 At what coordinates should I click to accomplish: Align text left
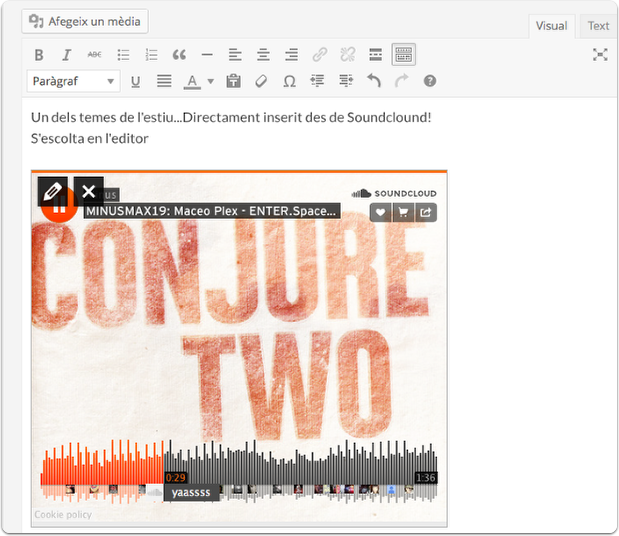coord(235,55)
